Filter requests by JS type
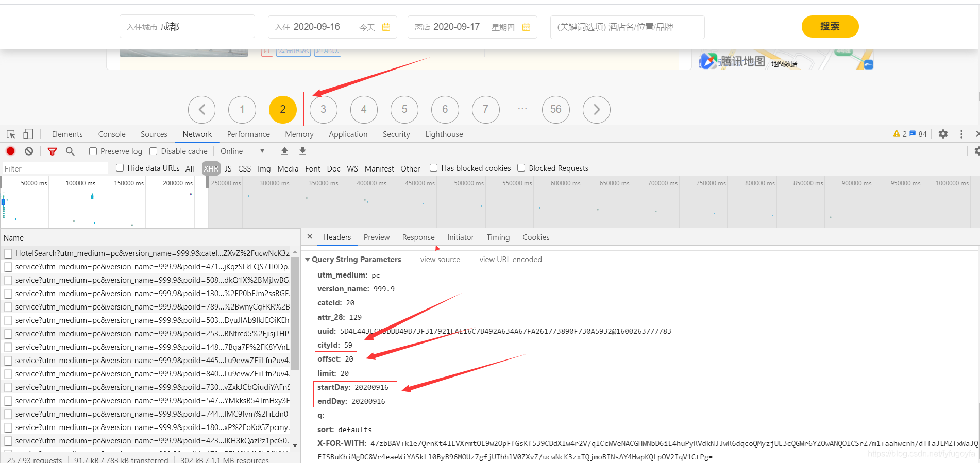The width and height of the screenshot is (980, 463). 228,168
